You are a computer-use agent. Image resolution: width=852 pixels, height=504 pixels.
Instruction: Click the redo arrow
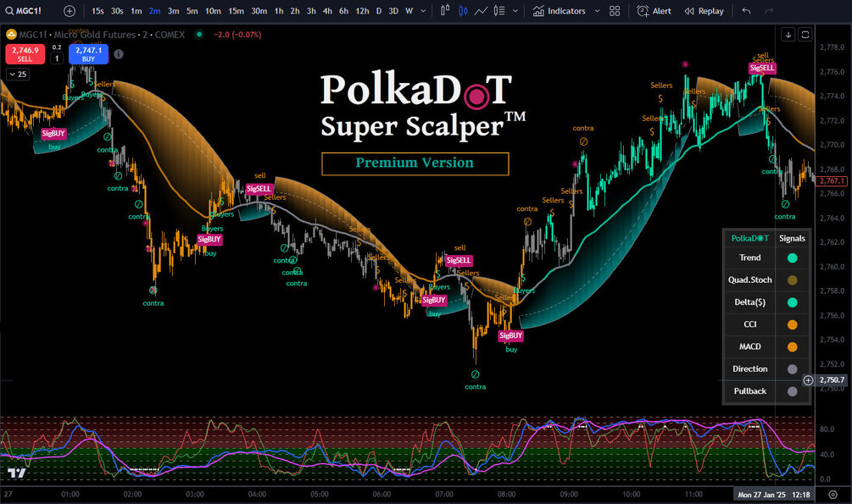tap(769, 11)
